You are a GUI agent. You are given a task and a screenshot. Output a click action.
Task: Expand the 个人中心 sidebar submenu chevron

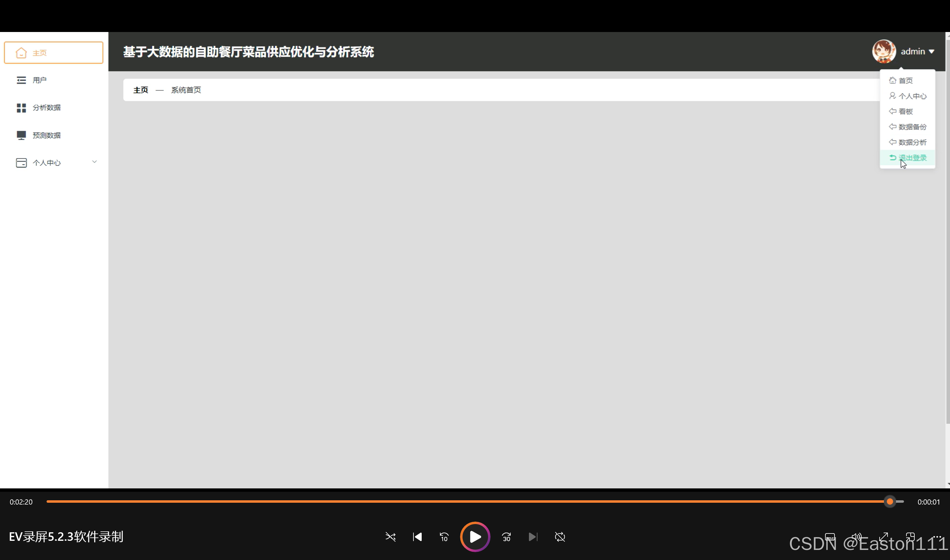click(94, 162)
